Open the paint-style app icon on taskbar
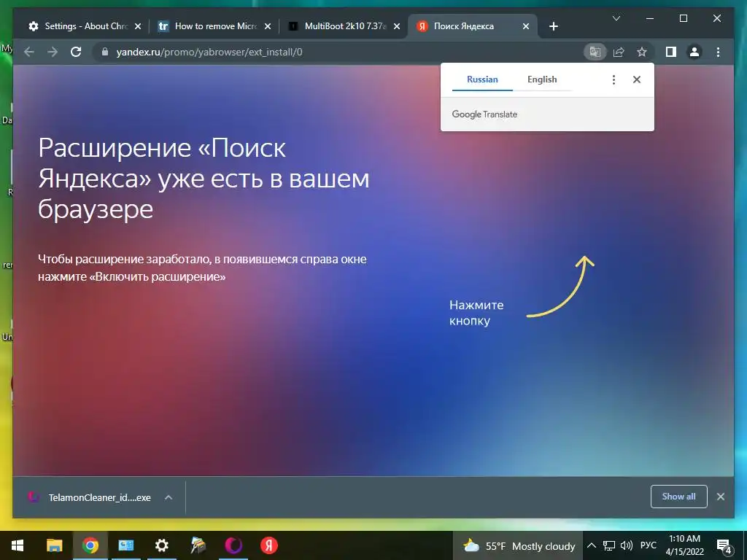The height and width of the screenshot is (560, 747). [198, 545]
